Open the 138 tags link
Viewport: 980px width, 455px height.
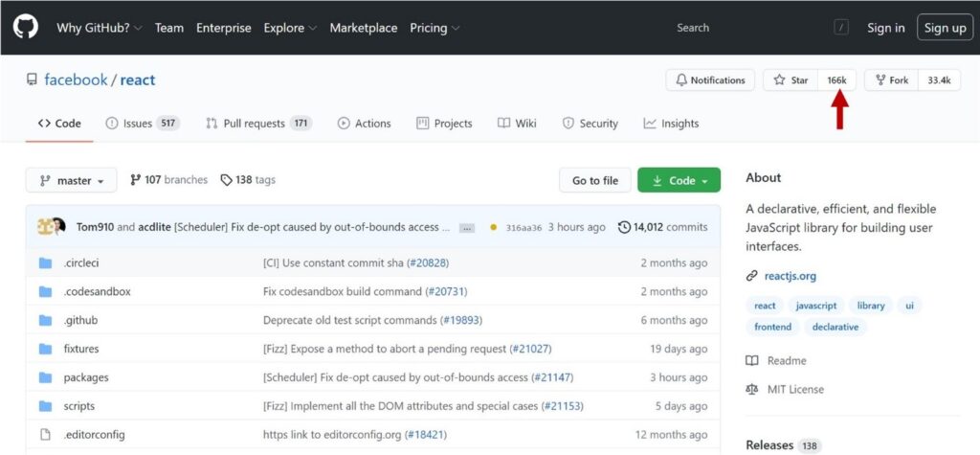click(248, 180)
